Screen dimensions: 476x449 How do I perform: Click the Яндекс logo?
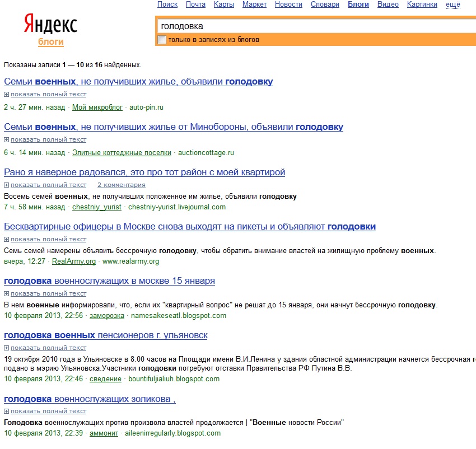50,24
